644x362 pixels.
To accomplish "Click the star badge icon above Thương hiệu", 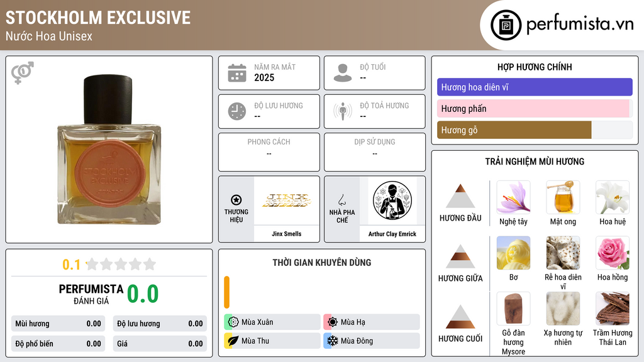I will (236, 200).
